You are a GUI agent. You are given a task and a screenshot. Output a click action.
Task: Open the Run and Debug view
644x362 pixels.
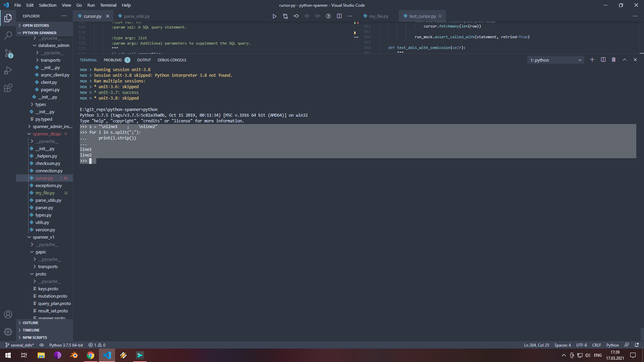click(x=8, y=70)
